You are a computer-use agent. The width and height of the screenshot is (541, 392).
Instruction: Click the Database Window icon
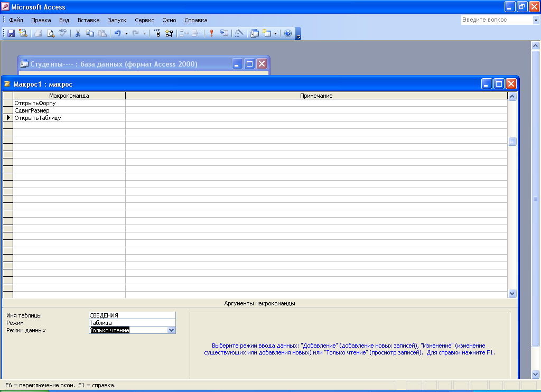255,33
